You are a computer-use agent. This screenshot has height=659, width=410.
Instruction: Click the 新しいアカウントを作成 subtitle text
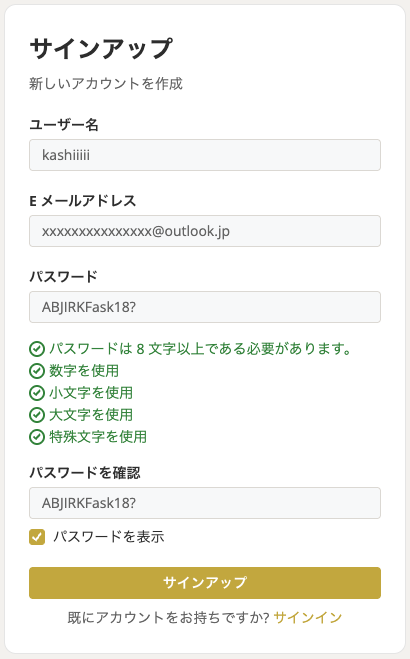coord(106,84)
